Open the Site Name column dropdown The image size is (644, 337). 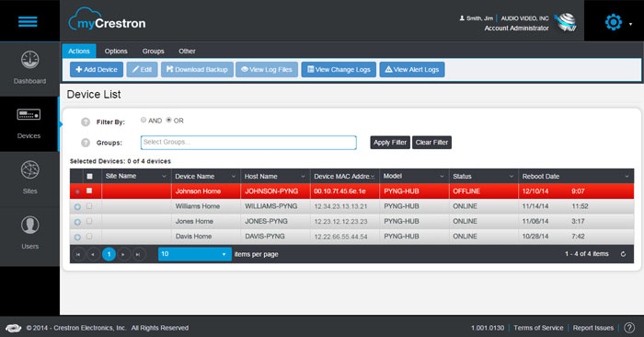[164, 176]
